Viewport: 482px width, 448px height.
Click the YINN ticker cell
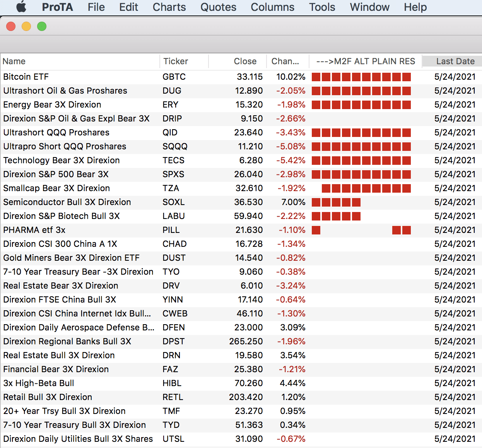tap(173, 299)
